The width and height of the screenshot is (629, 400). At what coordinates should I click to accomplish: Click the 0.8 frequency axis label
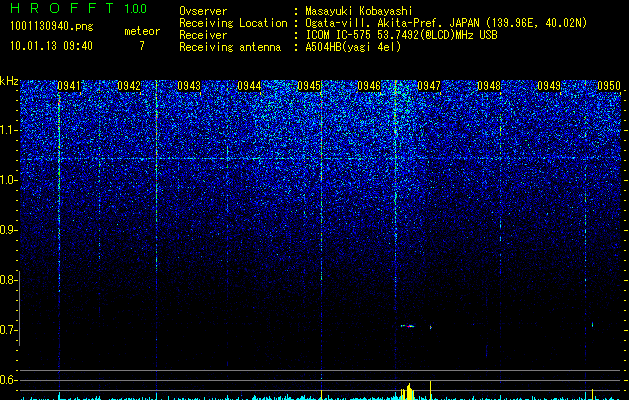pyautogui.click(x=9, y=280)
